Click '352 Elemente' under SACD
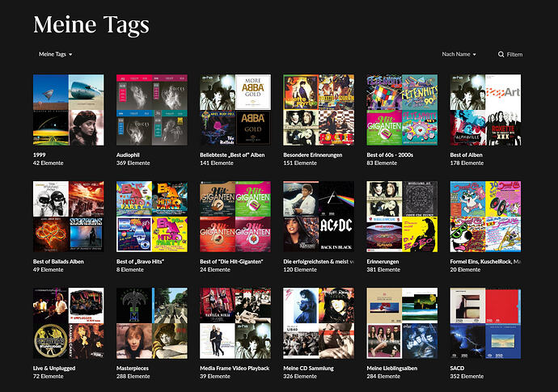558x392 pixels. click(x=467, y=377)
